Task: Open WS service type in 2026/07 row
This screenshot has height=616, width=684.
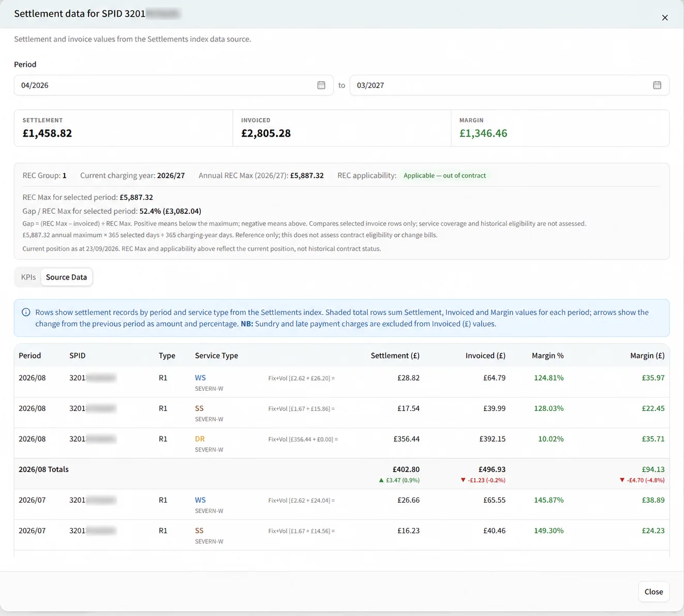Action: click(x=200, y=500)
